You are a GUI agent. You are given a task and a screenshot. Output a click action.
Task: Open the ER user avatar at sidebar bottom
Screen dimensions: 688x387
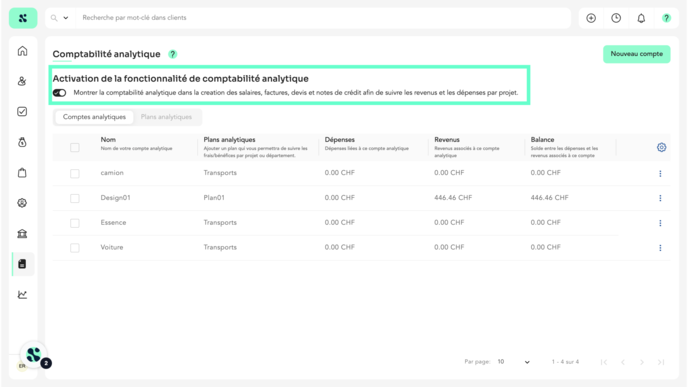coord(22,366)
